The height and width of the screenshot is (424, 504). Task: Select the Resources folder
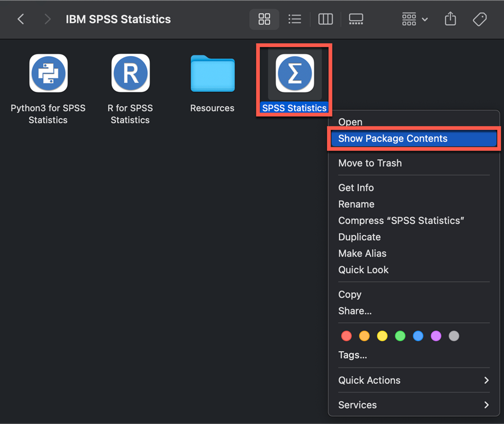click(x=212, y=73)
